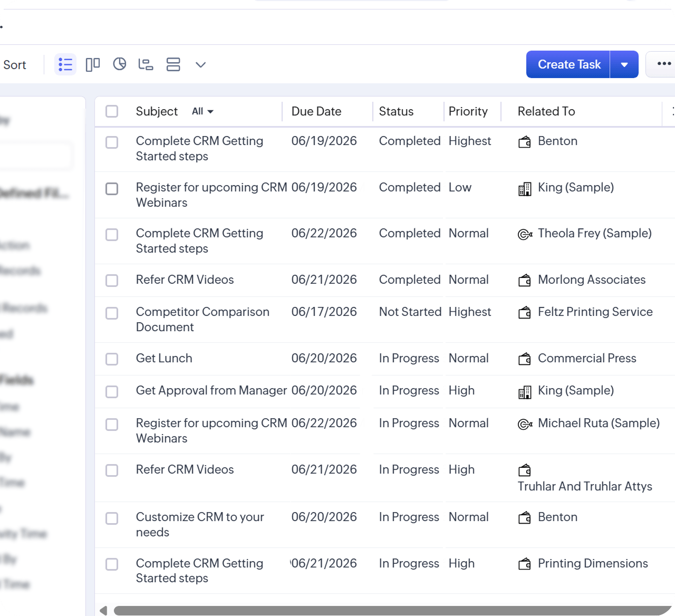Select stacked rows view icon
The image size is (675, 616).
pyautogui.click(x=173, y=64)
